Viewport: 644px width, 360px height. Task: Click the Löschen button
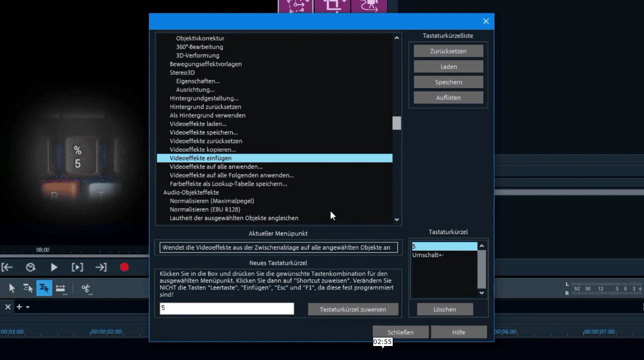[x=445, y=309]
